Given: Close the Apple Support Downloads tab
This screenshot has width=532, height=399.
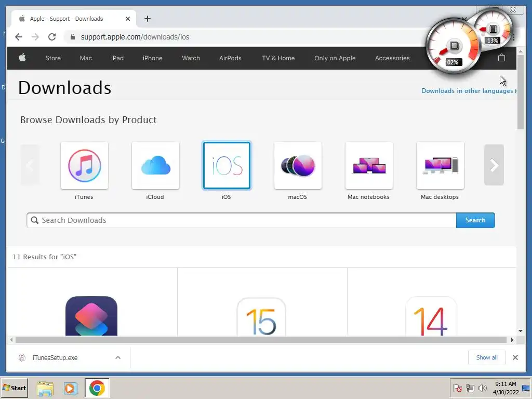Looking at the screenshot, I should pyautogui.click(x=128, y=19).
